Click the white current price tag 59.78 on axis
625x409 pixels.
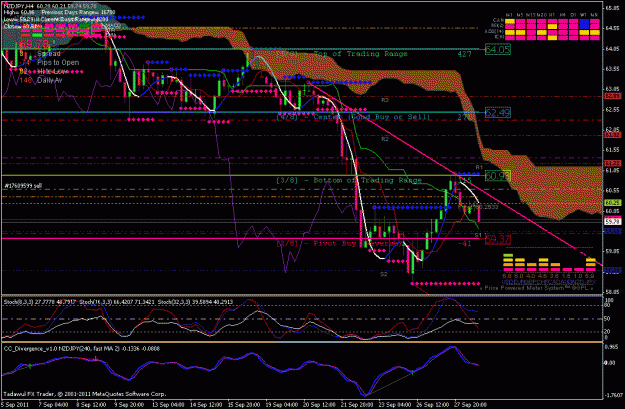point(612,221)
